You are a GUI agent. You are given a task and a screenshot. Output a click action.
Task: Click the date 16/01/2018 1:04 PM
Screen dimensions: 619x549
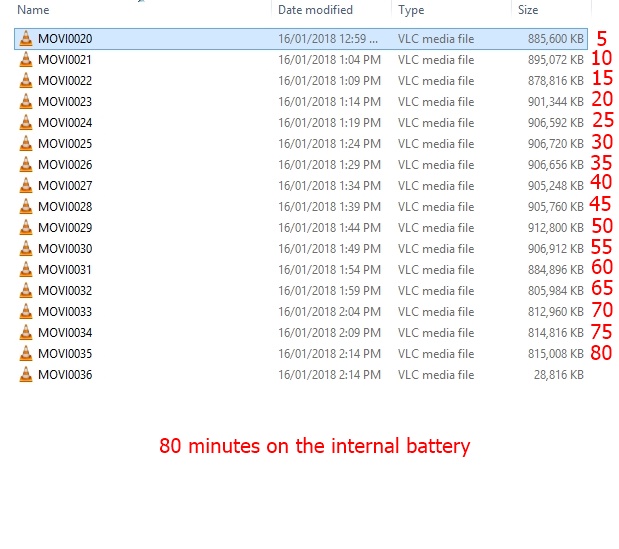click(x=329, y=60)
